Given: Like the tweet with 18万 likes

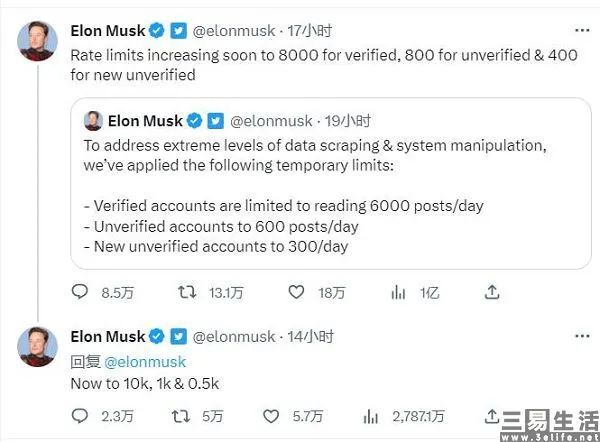Looking at the screenshot, I should 295,292.
